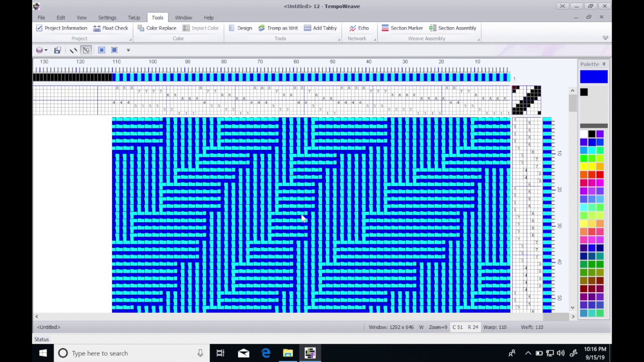Click the vertical scrollbar down arrow
The image size is (644, 362).
(573, 308)
